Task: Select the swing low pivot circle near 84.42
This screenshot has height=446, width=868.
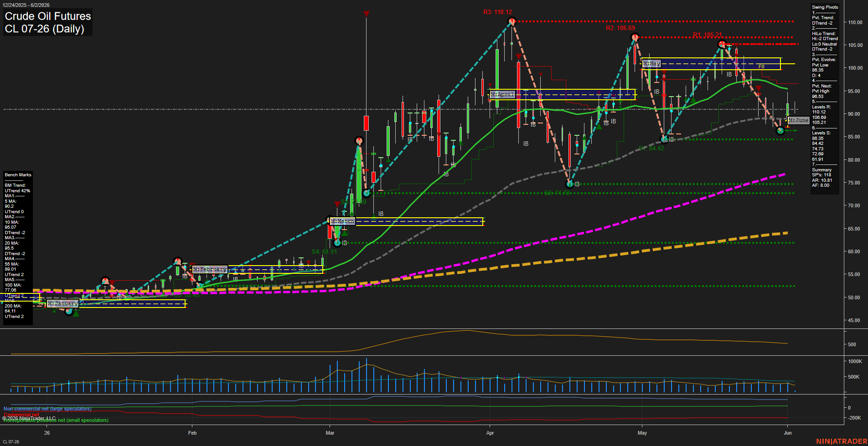Action: point(664,139)
